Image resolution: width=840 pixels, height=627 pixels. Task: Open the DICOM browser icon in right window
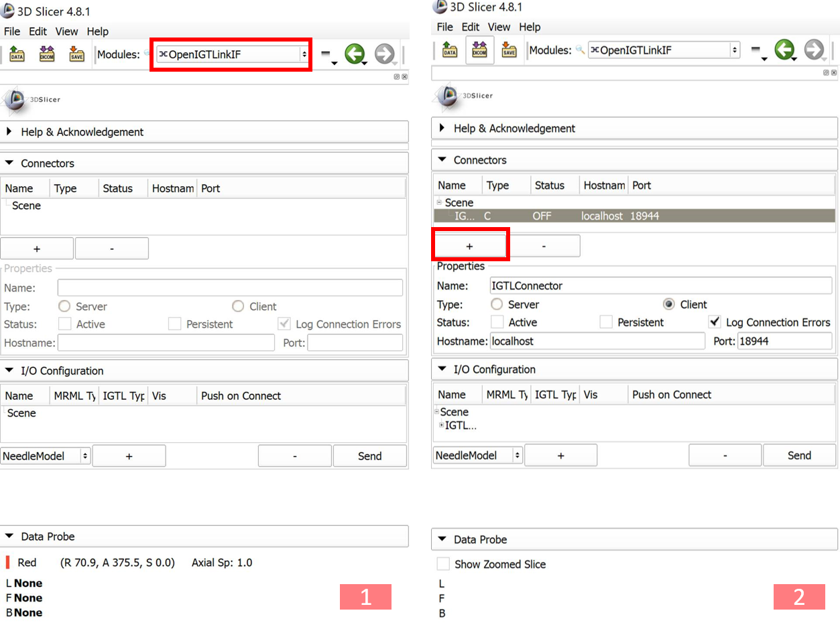point(479,50)
